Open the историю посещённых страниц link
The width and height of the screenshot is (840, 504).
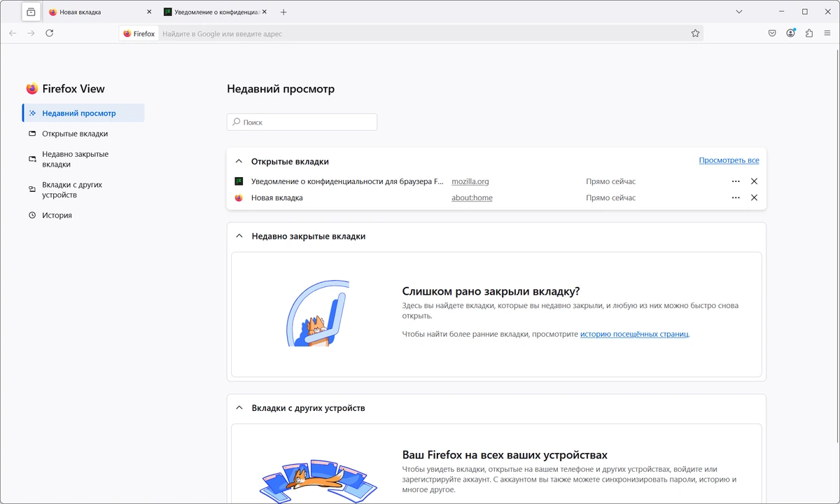(x=634, y=334)
